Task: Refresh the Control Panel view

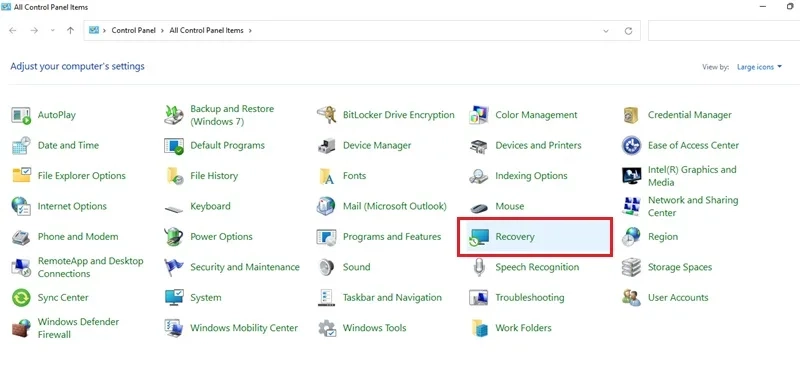Action: pyautogui.click(x=629, y=31)
